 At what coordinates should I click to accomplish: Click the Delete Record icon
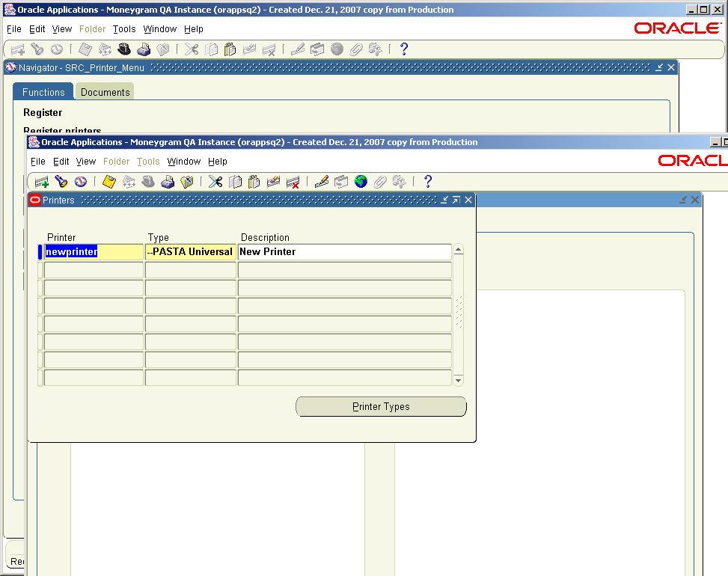coord(293,181)
